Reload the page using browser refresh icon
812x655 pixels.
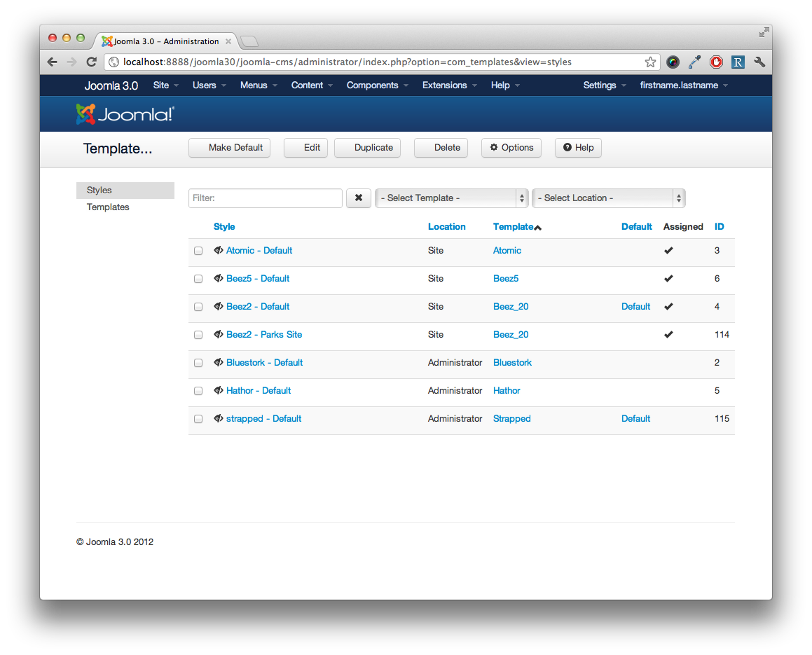click(91, 62)
